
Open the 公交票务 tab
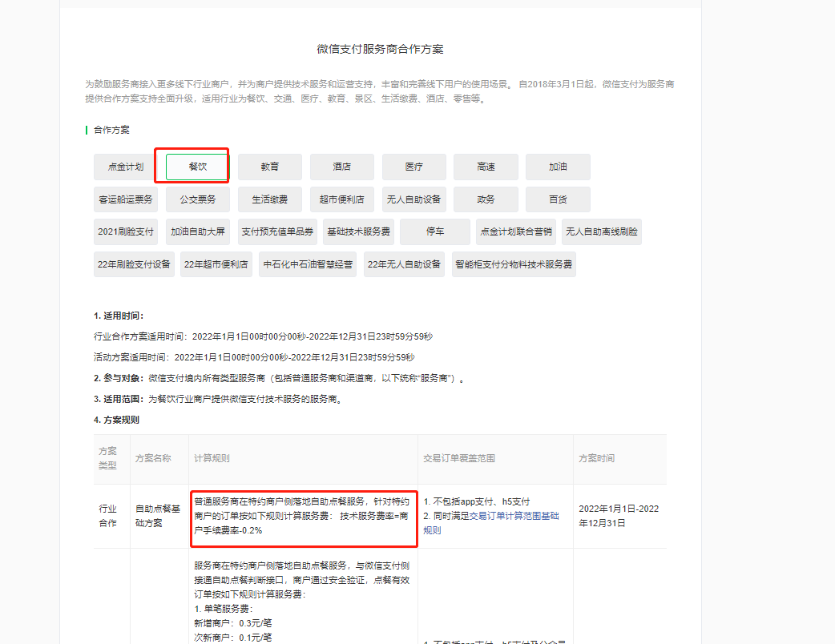(198, 199)
